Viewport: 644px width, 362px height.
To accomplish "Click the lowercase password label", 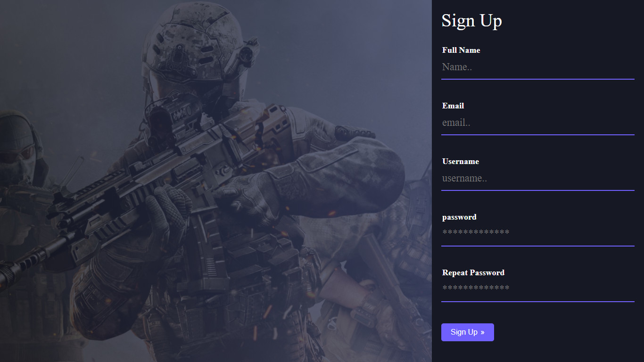I will [459, 217].
